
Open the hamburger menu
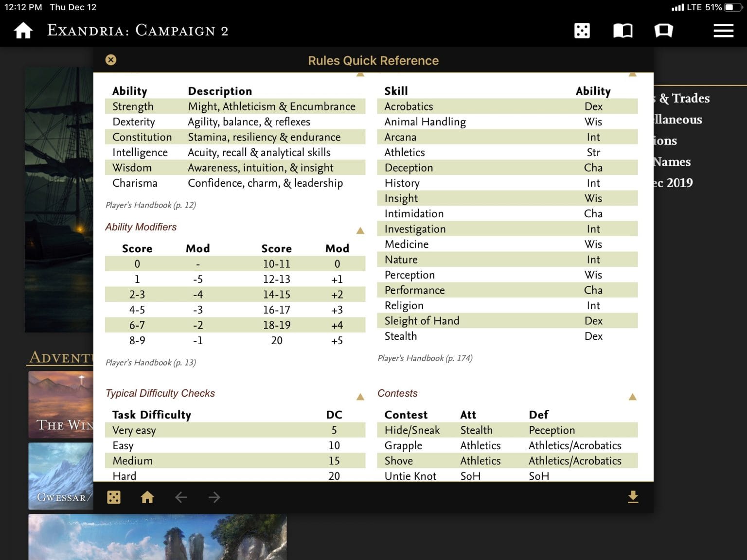723,31
